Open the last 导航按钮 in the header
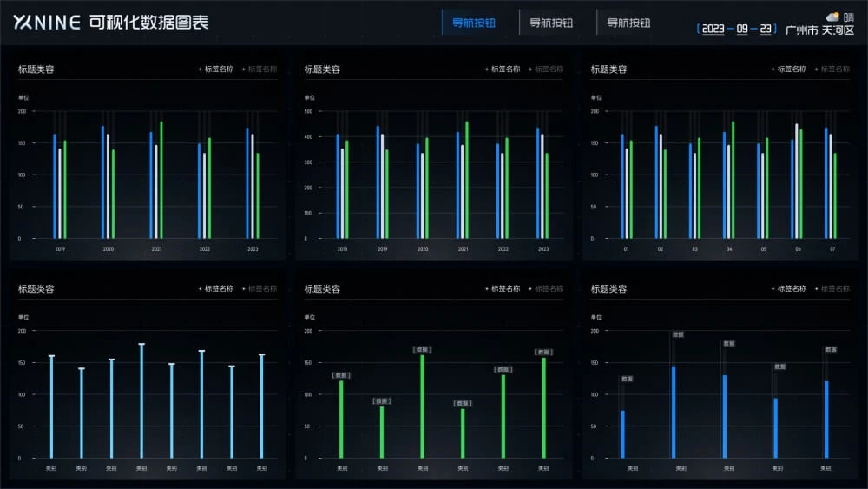The height and width of the screenshot is (489, 868). (628, 23)
